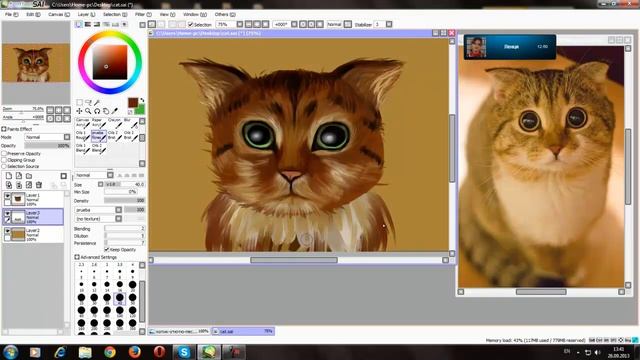Image resolution: width=640 pixels, height=360 pixels.
Task: Create a new layer folder
Action: (x=29, y=176)
